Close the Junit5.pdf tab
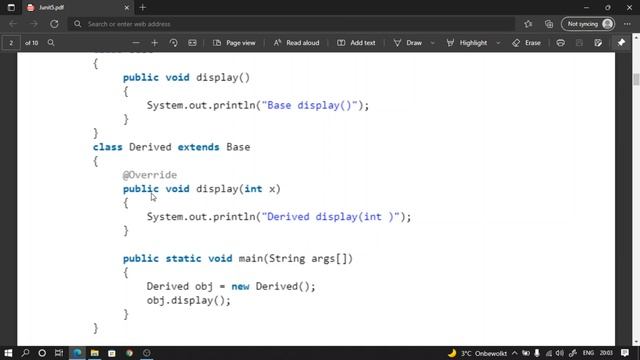Screen dimensions: 640x360 tap(127, 7)
